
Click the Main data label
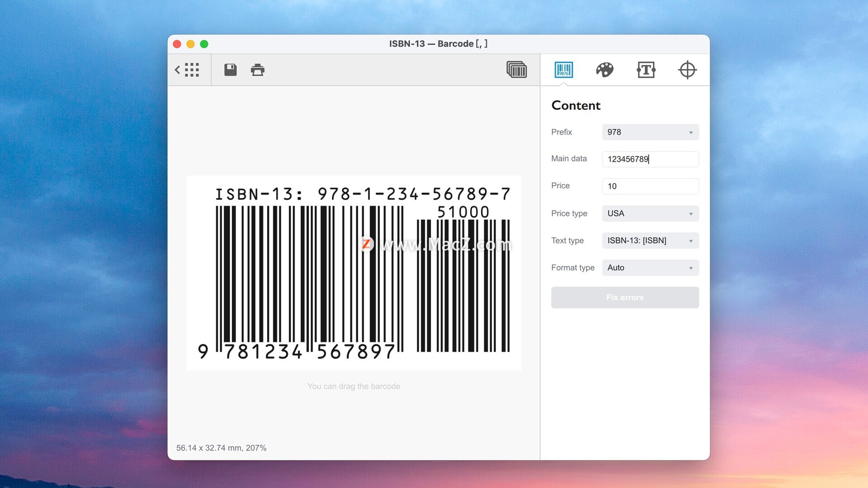[x=569, y=159]
